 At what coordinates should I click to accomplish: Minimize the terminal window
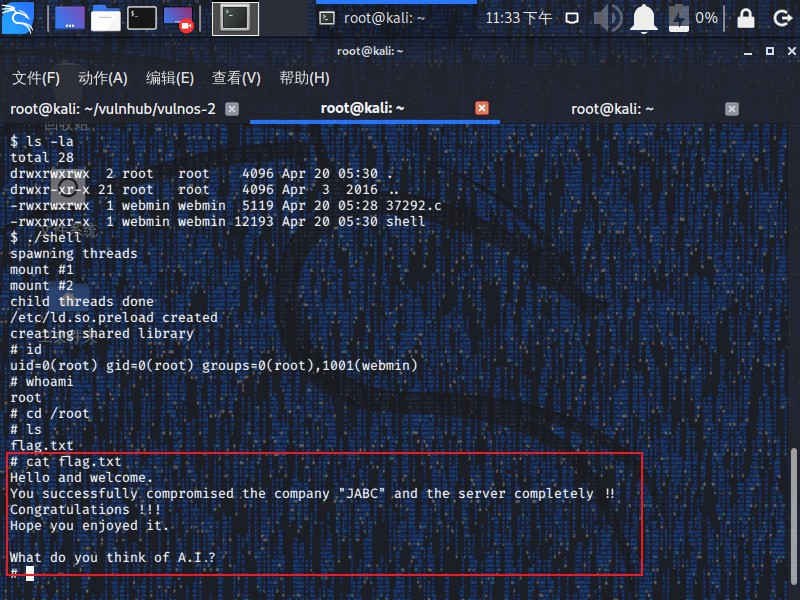(748, 52)
